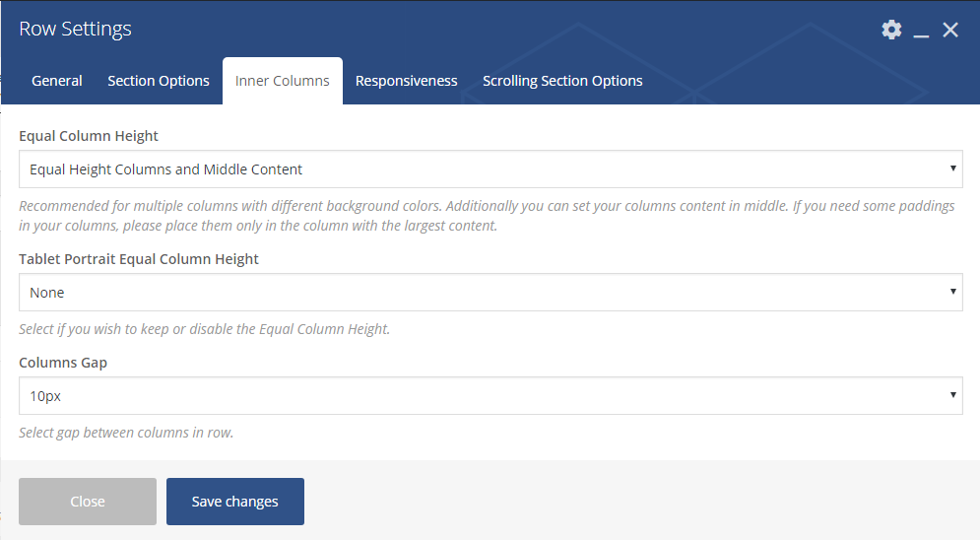Minimize the Row Settings panel
Screen dimensions: 980x540
pos(921,32)
